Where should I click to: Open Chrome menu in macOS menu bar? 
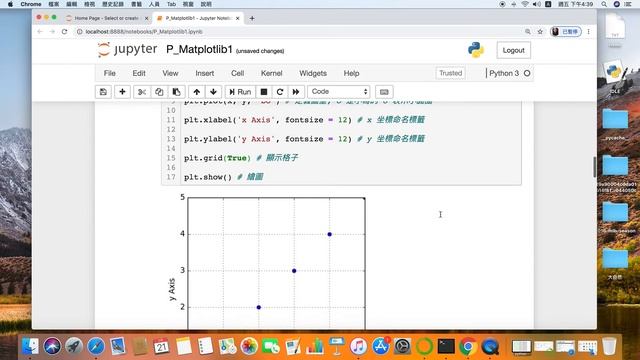pos(31,4)
